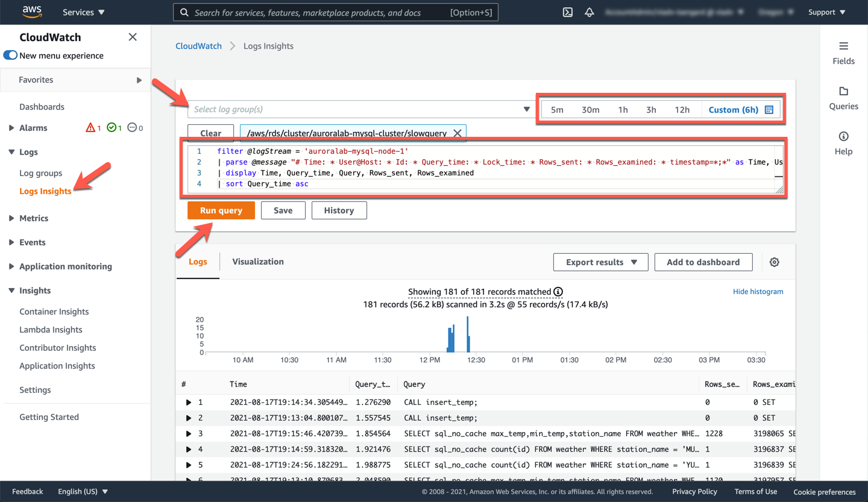Click the Hide histogram link
Viewport: 868px width, 502px height.
pos(758,292)
